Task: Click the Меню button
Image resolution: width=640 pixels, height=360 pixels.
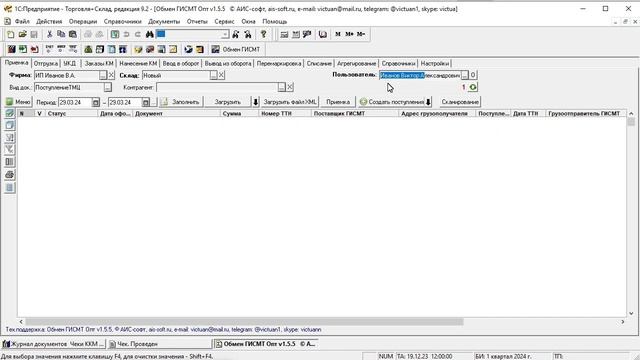Action: (18, 102)
